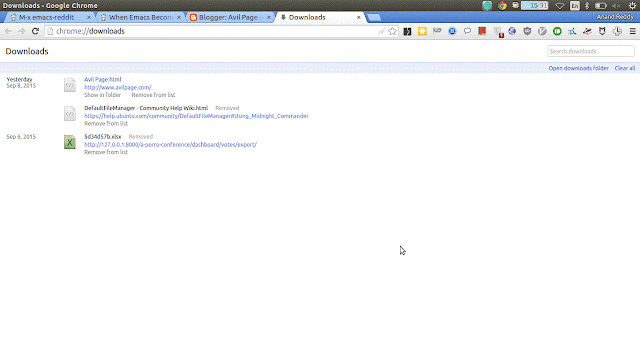Click the uBlock shield extension icon
The width and height of the screenshot is (640, 360).
point(527,31)
